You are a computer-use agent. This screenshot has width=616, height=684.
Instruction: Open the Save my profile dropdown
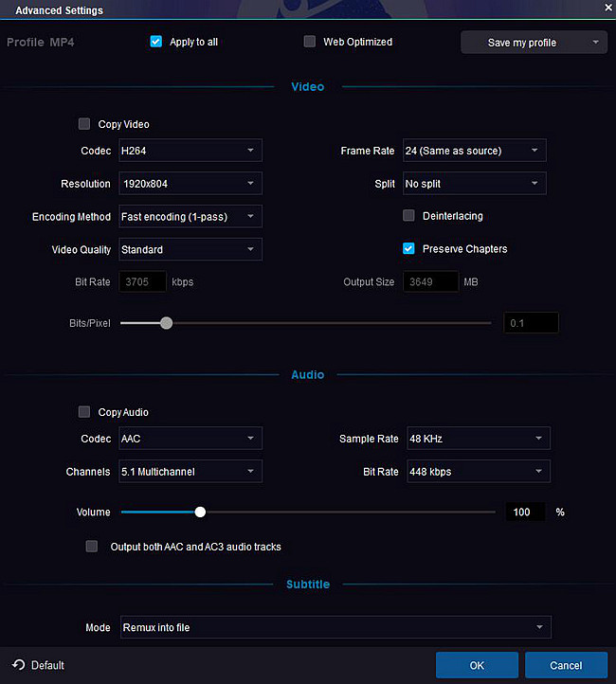[534, 43]
